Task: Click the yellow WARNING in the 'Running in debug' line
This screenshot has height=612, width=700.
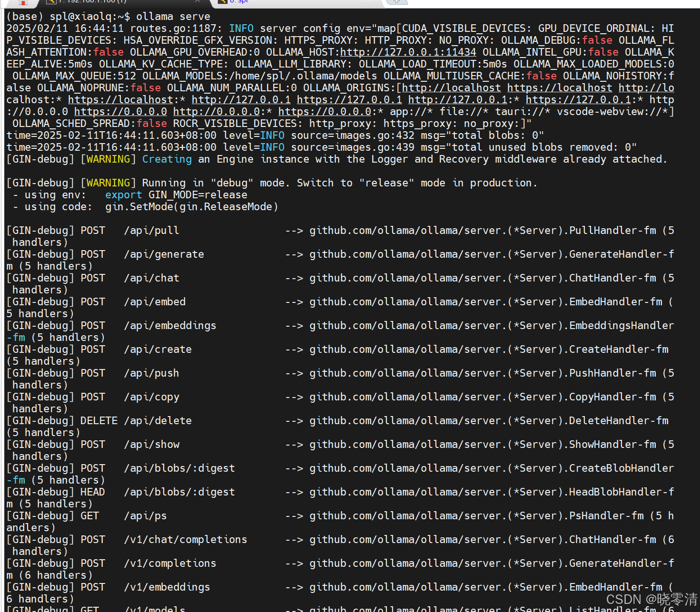Action: pyautogui.click(x=108, y=183)
